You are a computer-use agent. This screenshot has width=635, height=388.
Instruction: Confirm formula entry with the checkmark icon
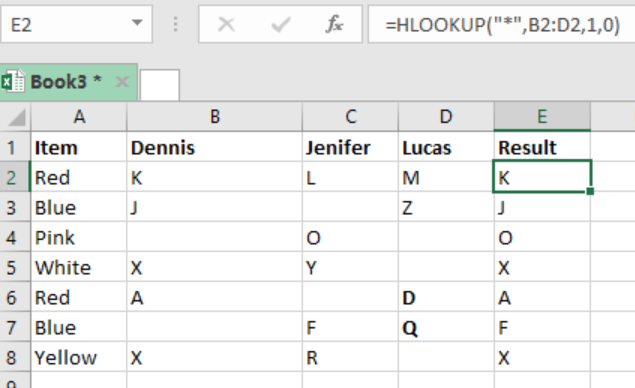coord(280,24)
